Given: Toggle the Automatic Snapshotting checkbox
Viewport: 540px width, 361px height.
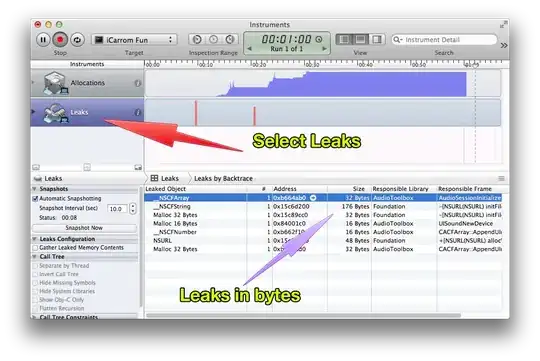Looking at the screenshot, I should [x=35, y=199].
